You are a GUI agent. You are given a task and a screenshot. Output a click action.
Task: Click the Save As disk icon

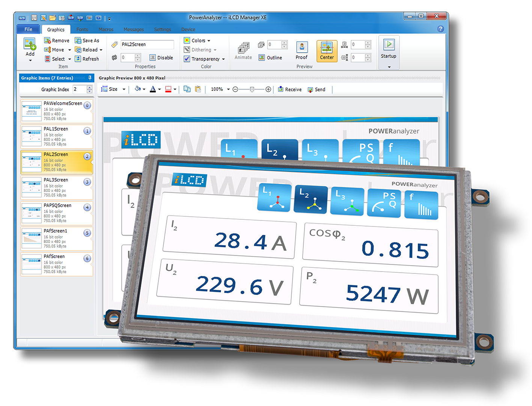click(78, 41)
